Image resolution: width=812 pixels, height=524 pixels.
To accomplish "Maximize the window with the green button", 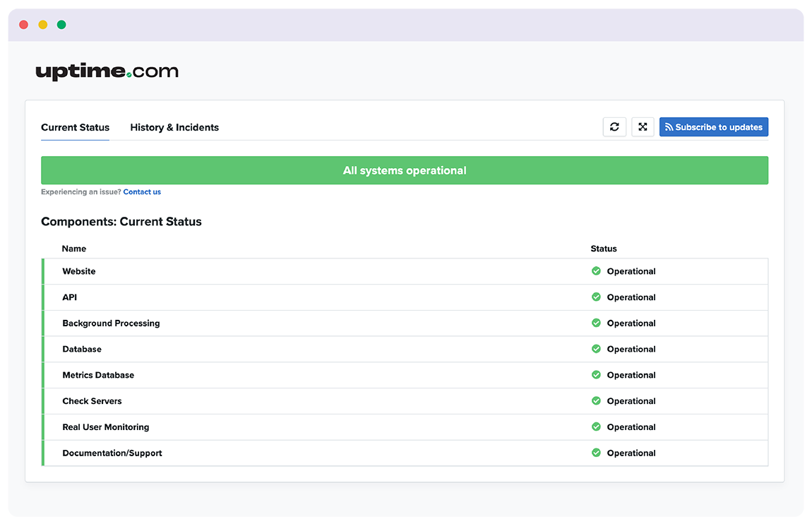I will click(61, 24).
